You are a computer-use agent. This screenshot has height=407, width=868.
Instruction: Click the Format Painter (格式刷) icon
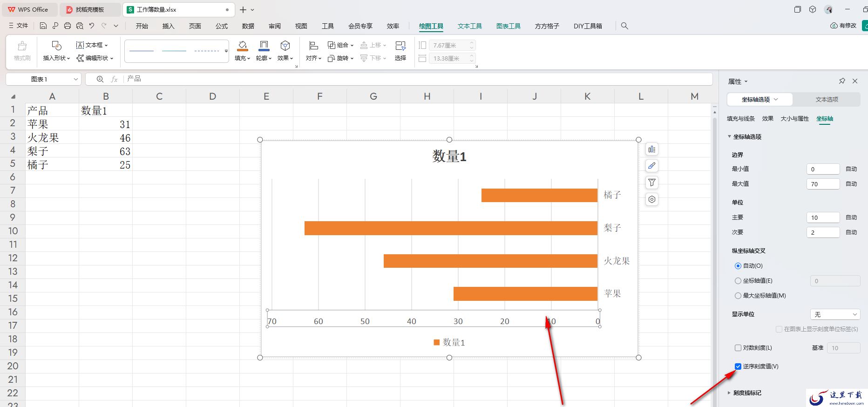[x=22, y=46]
